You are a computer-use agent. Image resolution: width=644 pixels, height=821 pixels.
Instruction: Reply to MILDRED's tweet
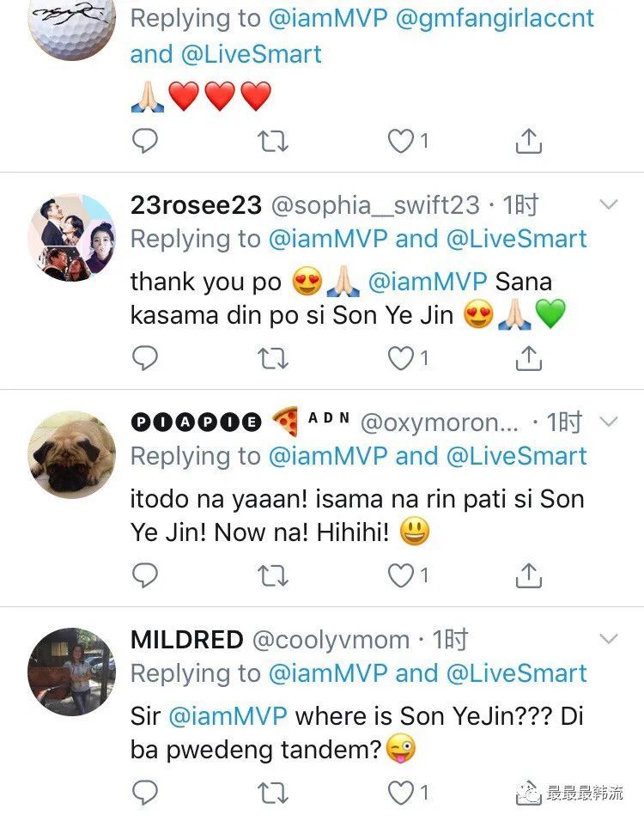[x=145, y=792]
